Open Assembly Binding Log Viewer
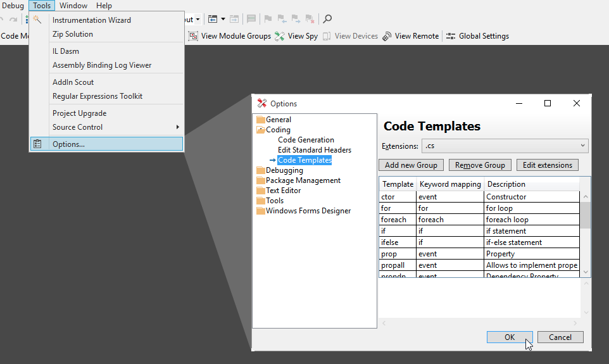 pos(106,65)
